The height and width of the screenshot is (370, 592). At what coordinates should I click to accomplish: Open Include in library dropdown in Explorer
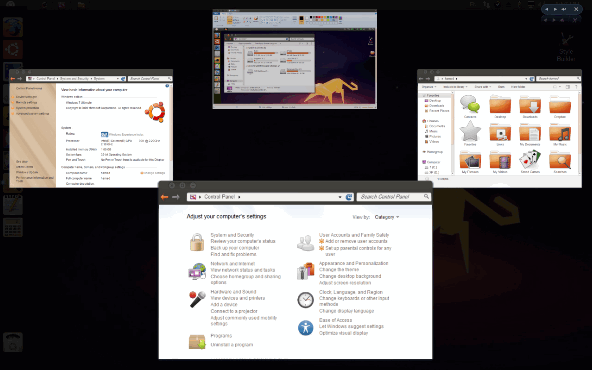(x=455, y=87)
